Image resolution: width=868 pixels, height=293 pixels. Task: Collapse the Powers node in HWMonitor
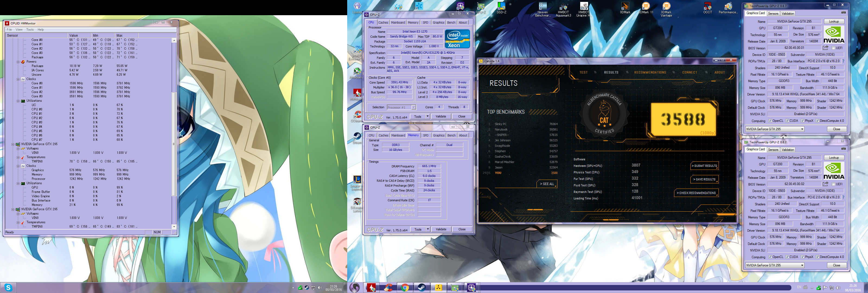[x=18, y=62]
